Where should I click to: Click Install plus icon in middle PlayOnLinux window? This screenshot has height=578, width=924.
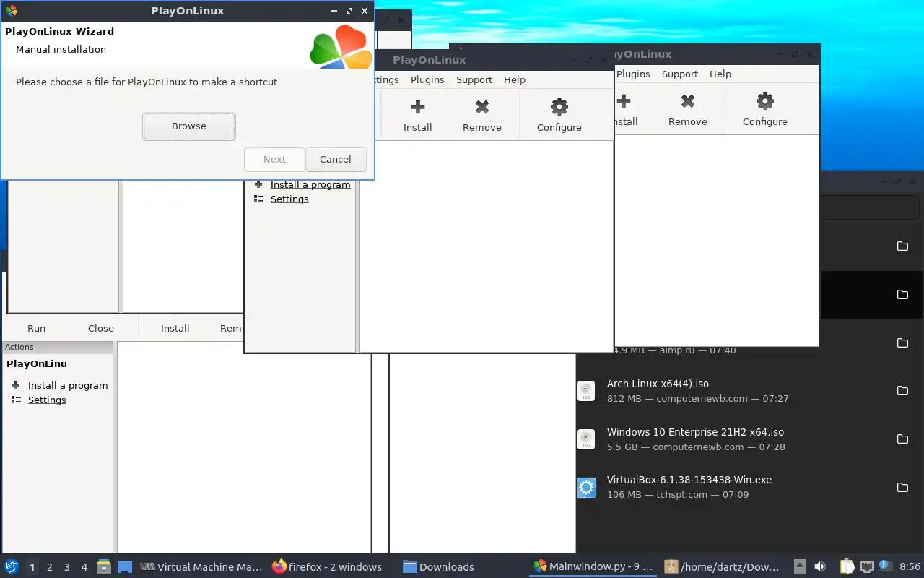coord(417,107)
